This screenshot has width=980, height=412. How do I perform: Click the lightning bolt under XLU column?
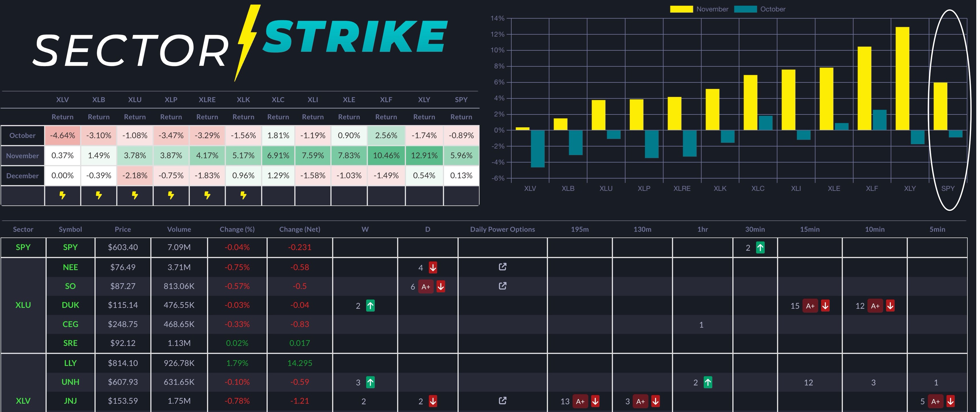point(135,195)
